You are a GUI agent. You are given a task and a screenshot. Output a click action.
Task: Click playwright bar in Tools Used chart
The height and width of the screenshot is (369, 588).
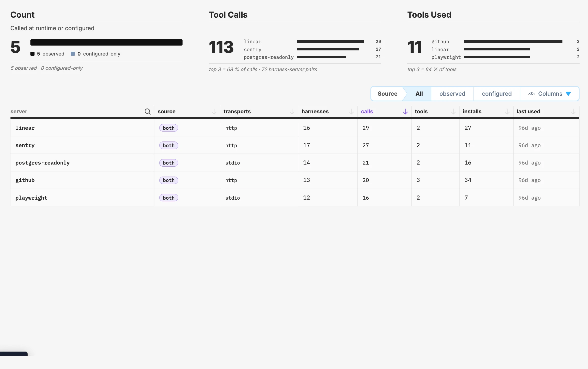tap(497, 57)
